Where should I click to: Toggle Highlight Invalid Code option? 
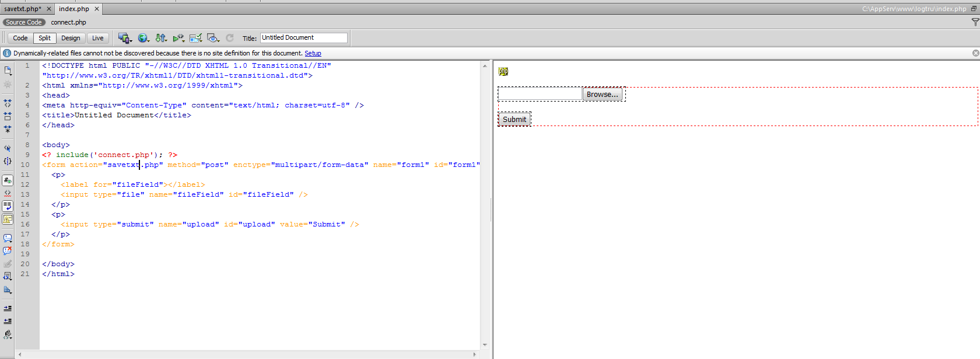pos(8,193)
